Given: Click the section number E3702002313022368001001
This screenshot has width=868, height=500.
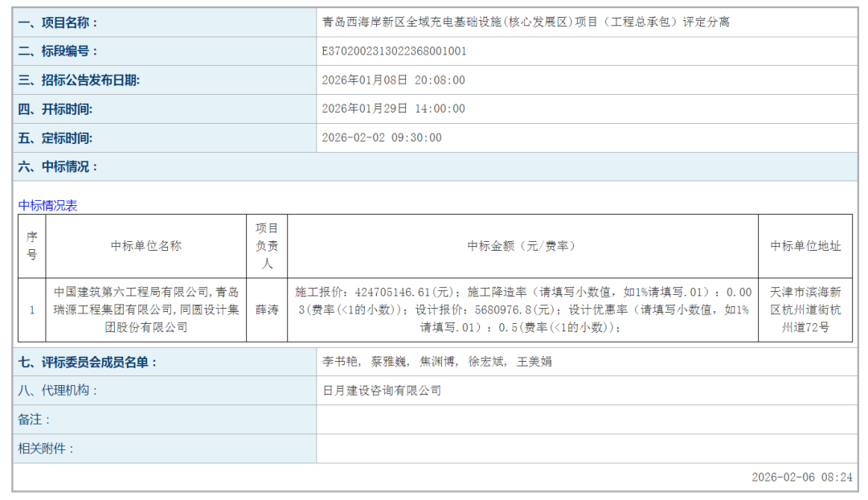Looking at the screenshot, I should 394,51.
